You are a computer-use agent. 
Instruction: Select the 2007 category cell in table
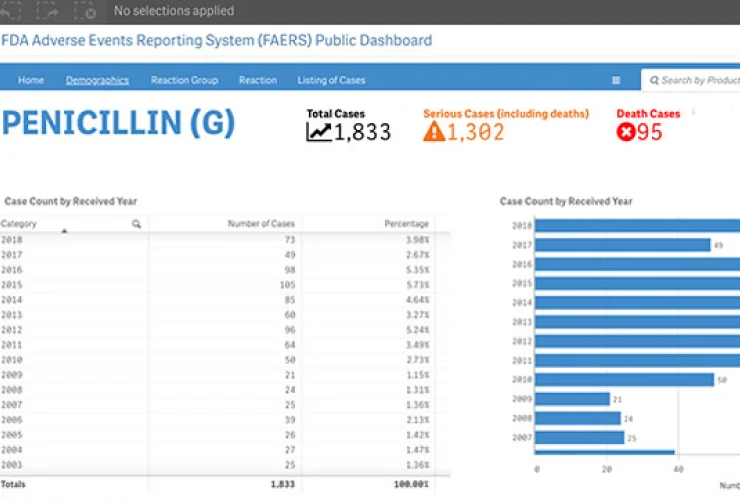[12, 405]
